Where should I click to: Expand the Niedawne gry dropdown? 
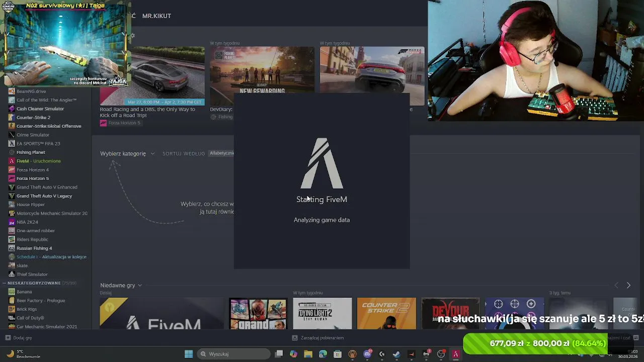121,285
